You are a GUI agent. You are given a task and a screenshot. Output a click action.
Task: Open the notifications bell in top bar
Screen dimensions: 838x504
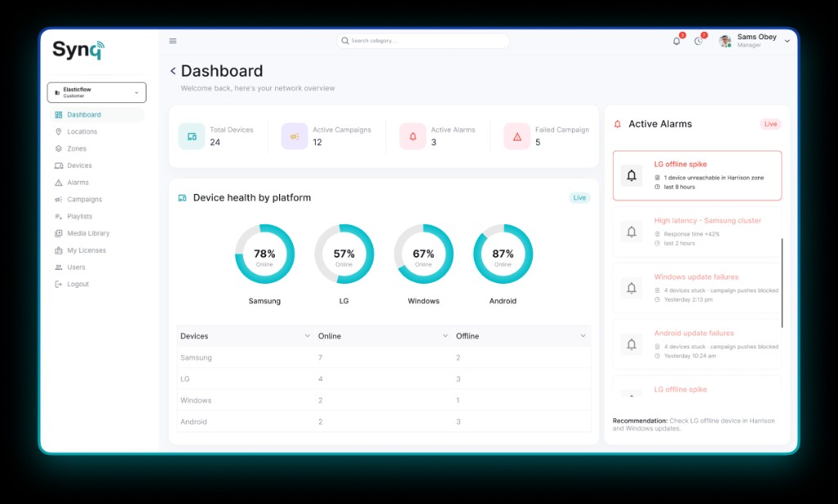677,41
